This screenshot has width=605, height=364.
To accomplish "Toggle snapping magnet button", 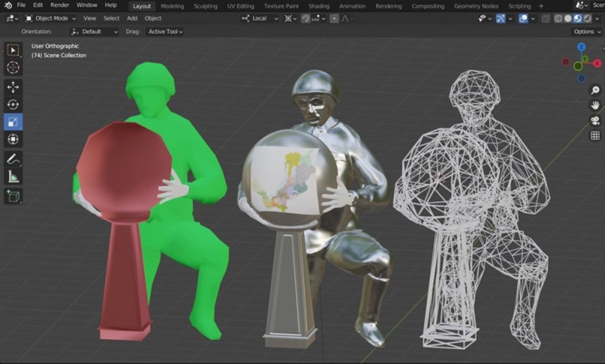I will [306, 18].
